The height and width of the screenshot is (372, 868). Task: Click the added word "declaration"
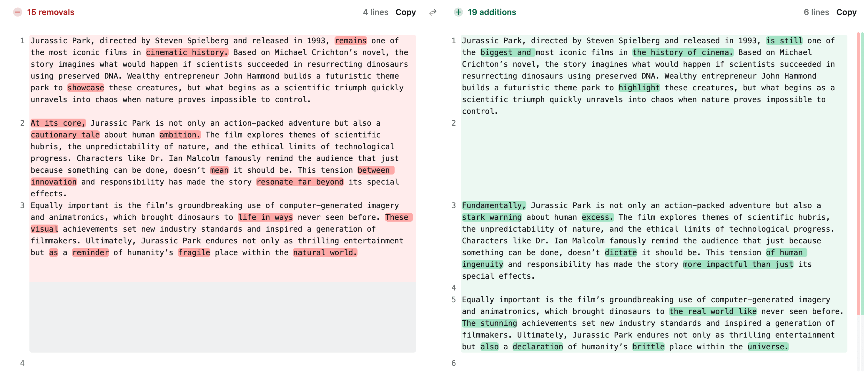tap(538, 347)
